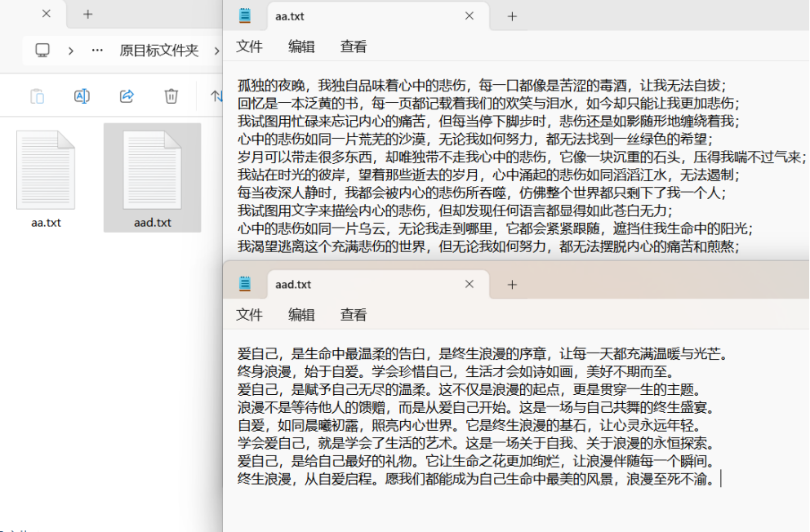
Task: Open 查看 menu in aad.txt window
Action: (354, 315)
